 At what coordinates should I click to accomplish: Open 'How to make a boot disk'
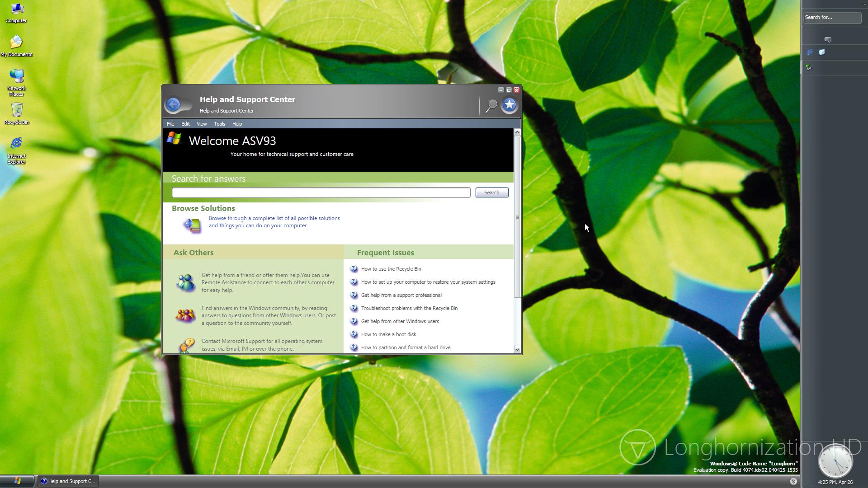pyautogui.click(x=388, y=334)
